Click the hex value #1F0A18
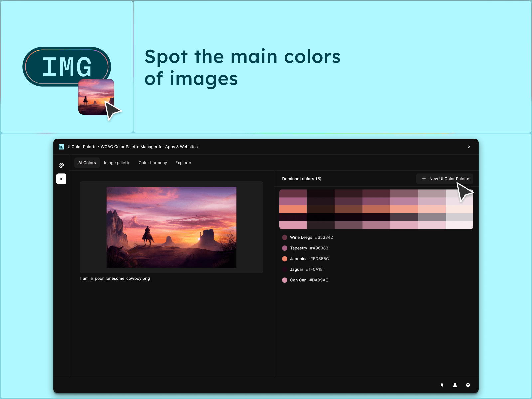The width and height of the screenshot is (532, 399). [314, 269]
